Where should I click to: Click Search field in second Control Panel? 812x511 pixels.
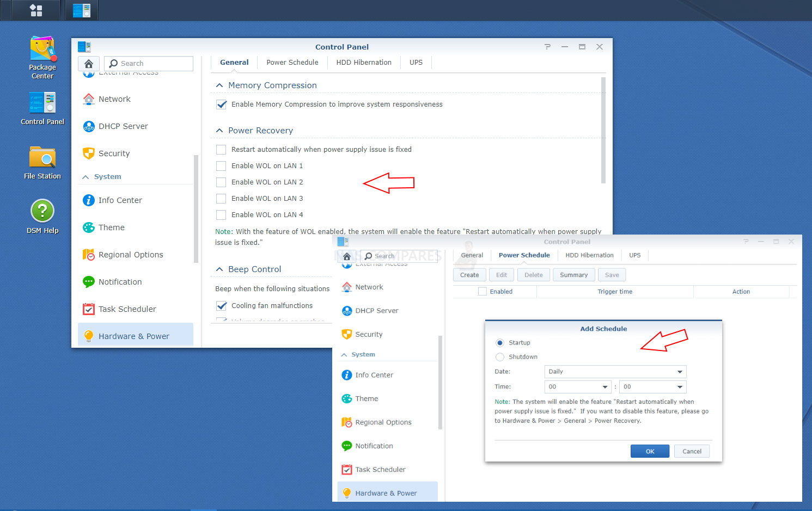point(400,256)
